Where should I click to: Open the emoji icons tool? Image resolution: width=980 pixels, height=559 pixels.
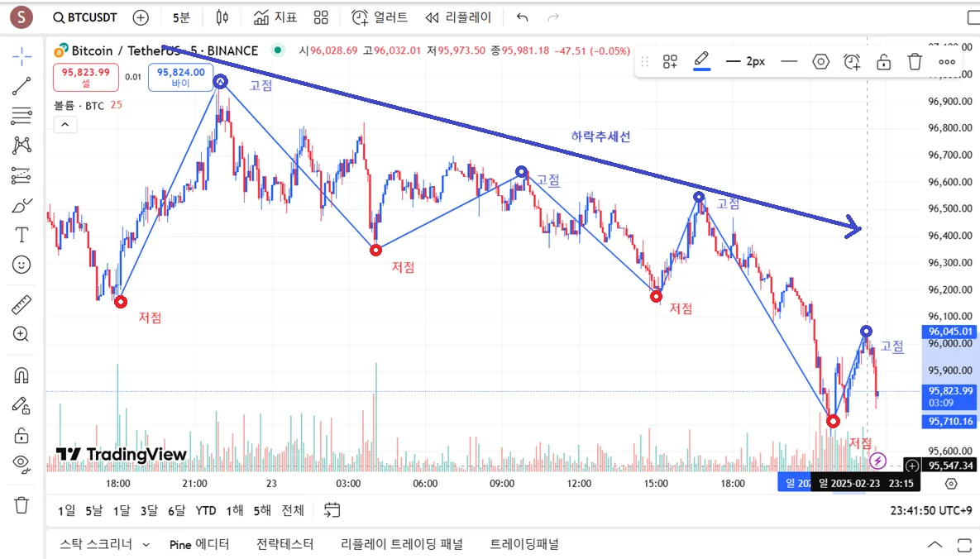click(22, 265)
